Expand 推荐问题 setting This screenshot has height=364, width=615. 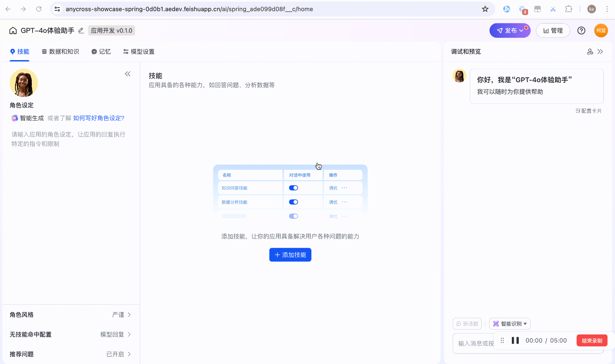click(x=71, y=354)
